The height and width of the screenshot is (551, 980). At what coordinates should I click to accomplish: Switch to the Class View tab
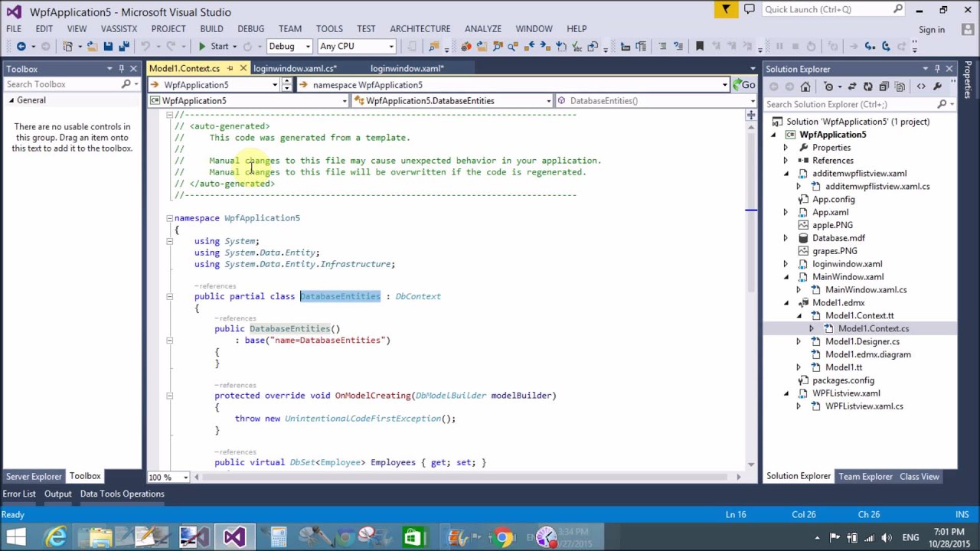tap(919, 477)
